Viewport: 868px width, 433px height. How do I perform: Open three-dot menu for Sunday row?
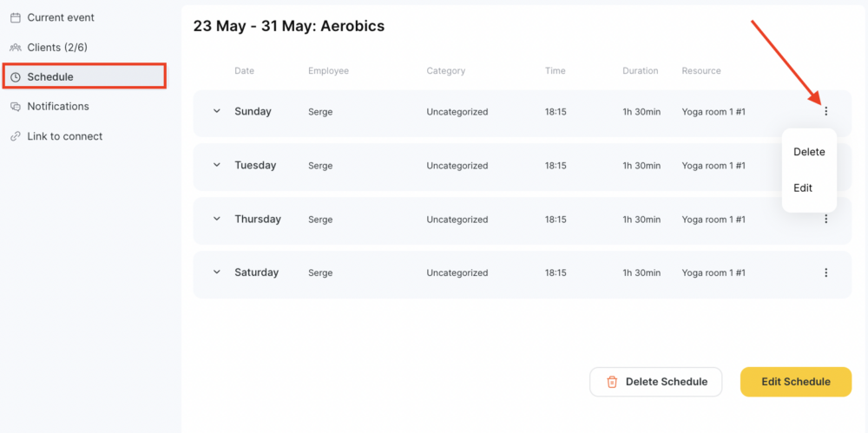826,111
